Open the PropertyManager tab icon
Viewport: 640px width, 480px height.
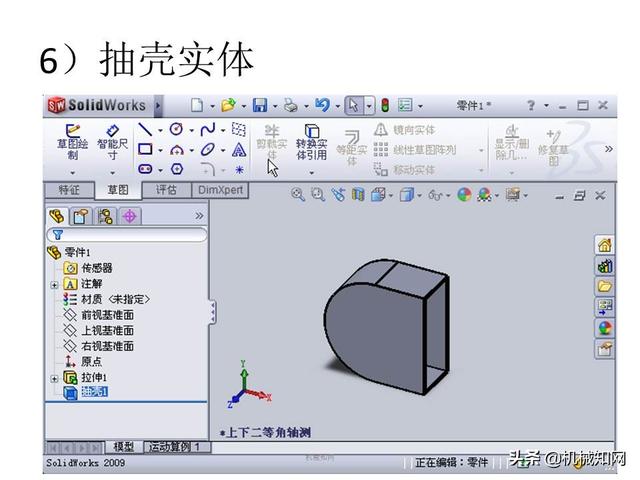coord(81,216)
